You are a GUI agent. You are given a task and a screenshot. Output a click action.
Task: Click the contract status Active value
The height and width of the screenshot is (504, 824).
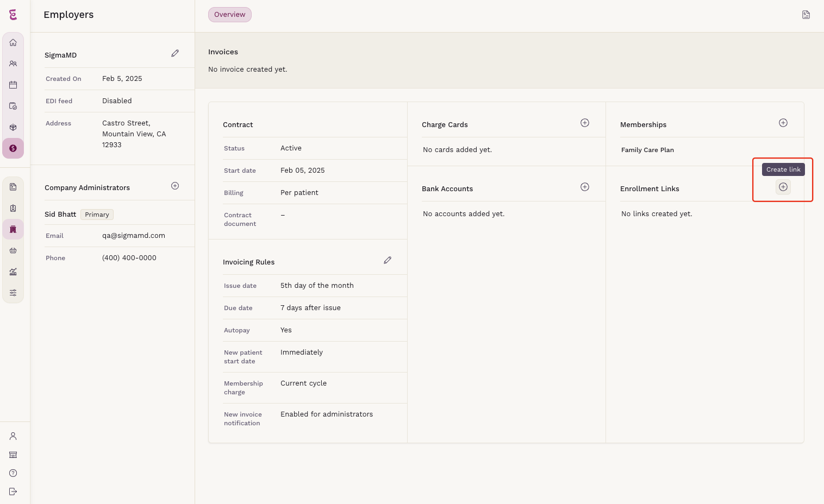pos(291,148)
